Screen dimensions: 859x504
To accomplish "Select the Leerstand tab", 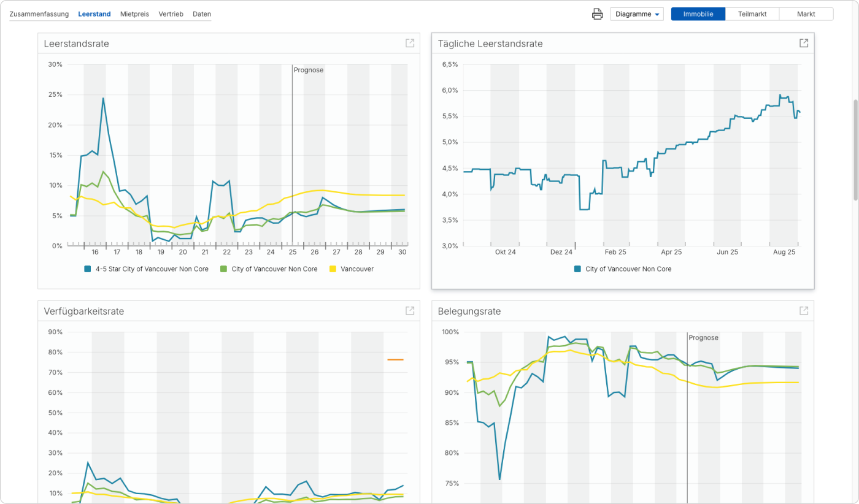I will tap(94, 13).
